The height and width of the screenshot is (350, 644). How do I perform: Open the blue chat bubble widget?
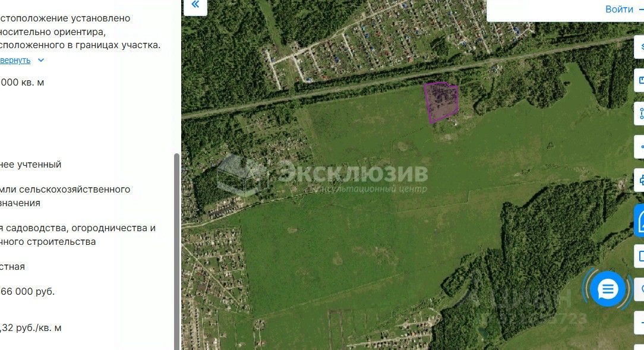pos(607,289)
